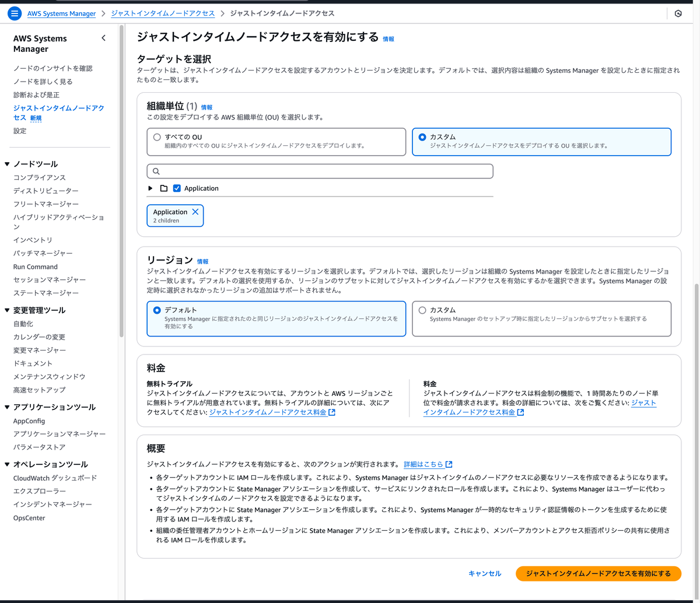The image size is (700, 603).
Task: Open CloudWatch ダッシュボード in sidebar
Action: [55, 478]
